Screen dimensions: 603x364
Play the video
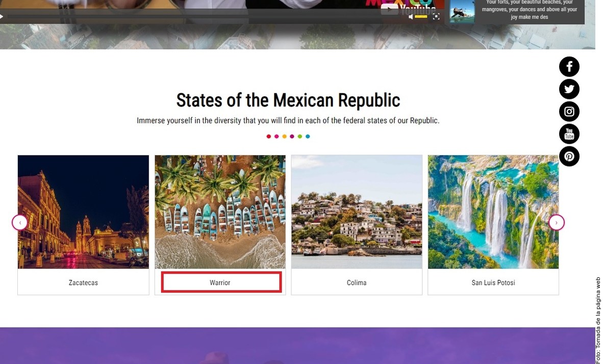[2, 16]
